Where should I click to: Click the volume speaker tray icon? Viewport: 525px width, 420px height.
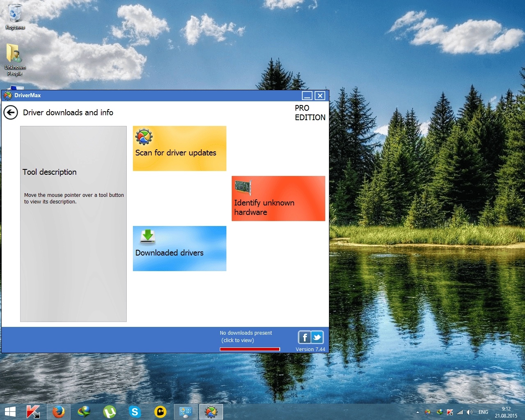pyautogui.click(x=470, y=412)
